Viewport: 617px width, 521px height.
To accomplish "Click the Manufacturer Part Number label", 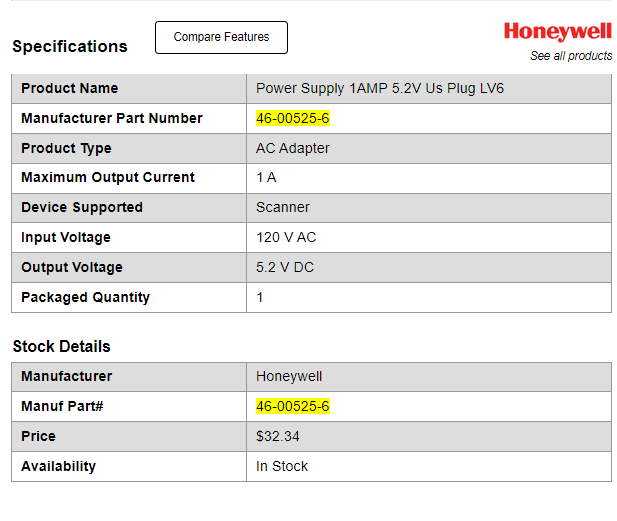I will coord(112,118).
